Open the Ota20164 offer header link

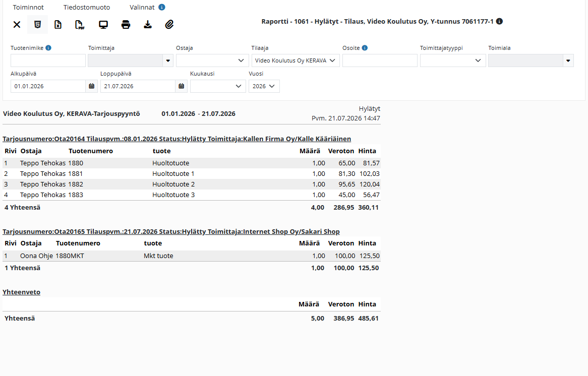177,139
